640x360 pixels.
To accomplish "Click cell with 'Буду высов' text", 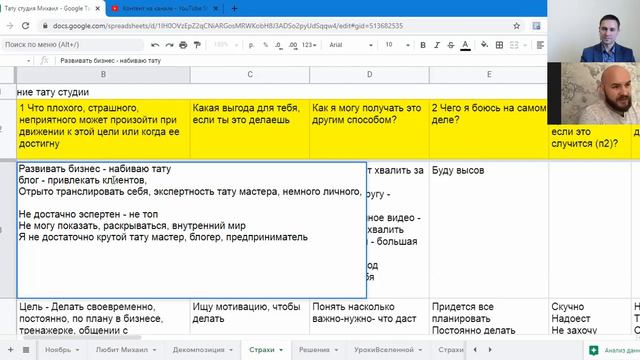I will pyautogui.click(x=489, y=230).
